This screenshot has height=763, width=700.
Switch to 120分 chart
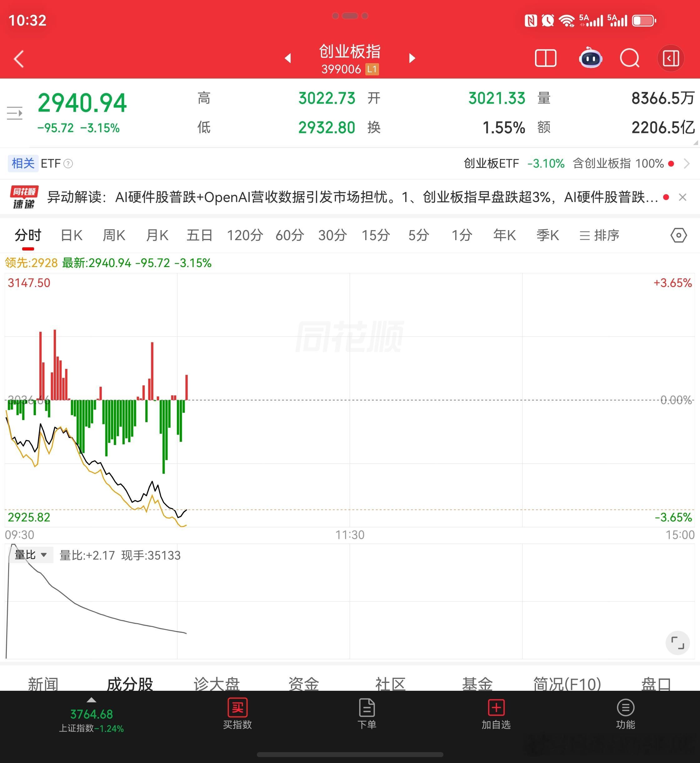click(x=245, y=235)
